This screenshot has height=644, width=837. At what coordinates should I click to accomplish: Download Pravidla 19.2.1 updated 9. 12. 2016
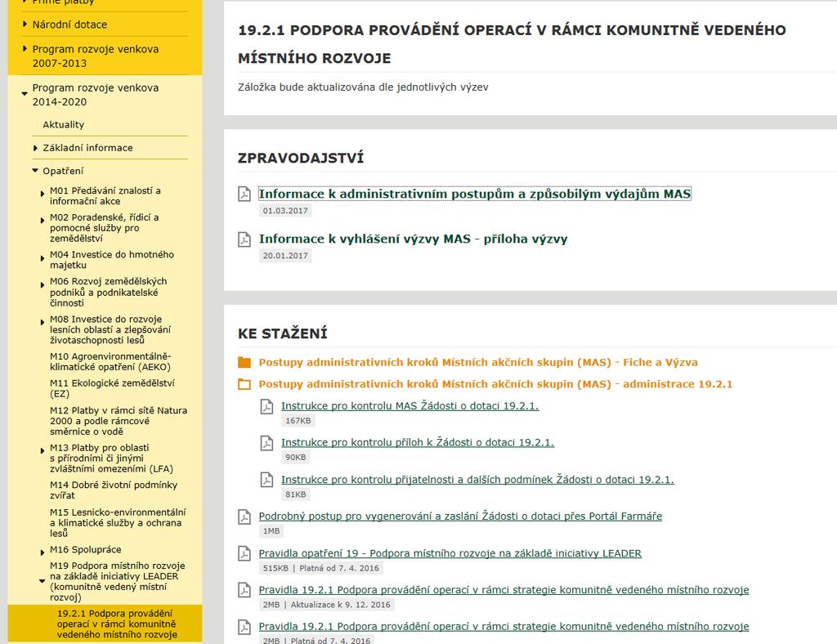[504, 590]
